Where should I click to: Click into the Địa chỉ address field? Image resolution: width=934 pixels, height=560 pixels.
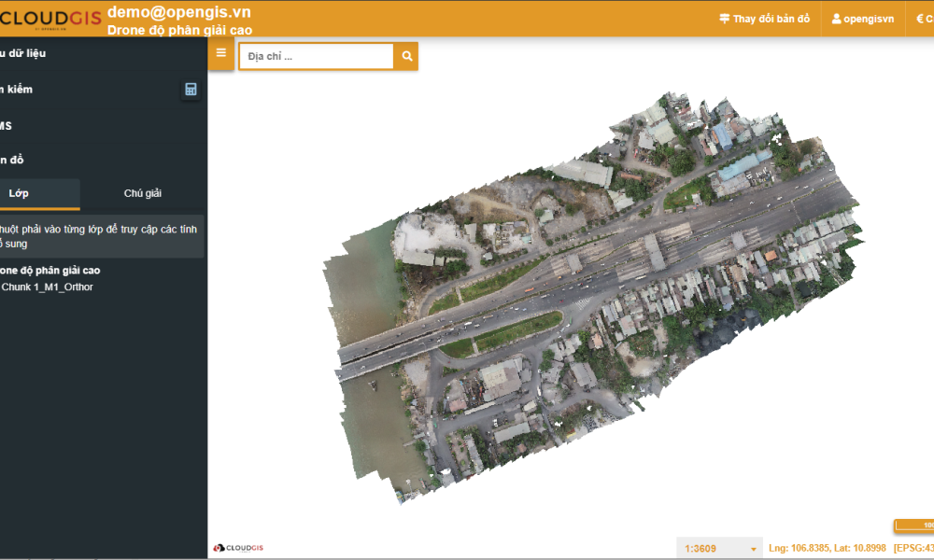316,56
